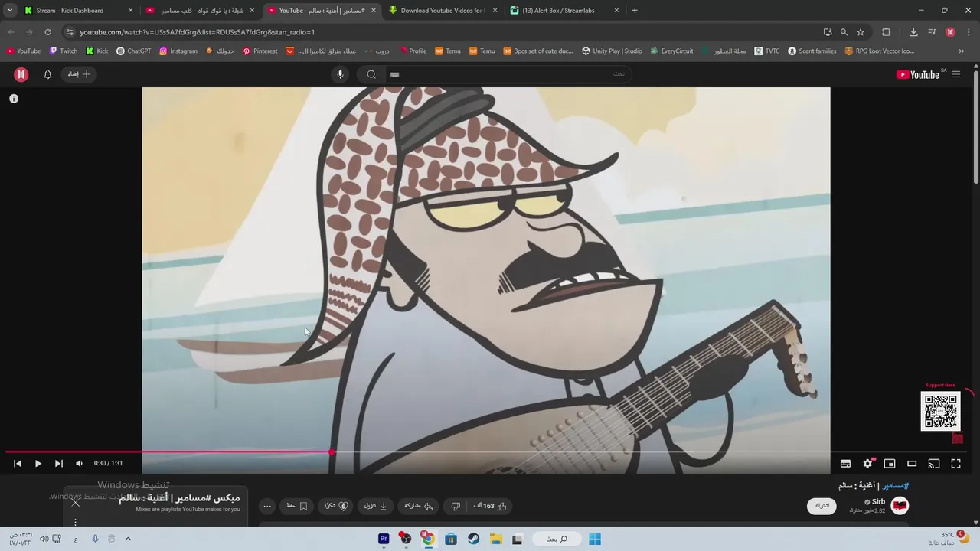980x551 pixels.
Task: Open Windows Start button
Action: point(595,539)
